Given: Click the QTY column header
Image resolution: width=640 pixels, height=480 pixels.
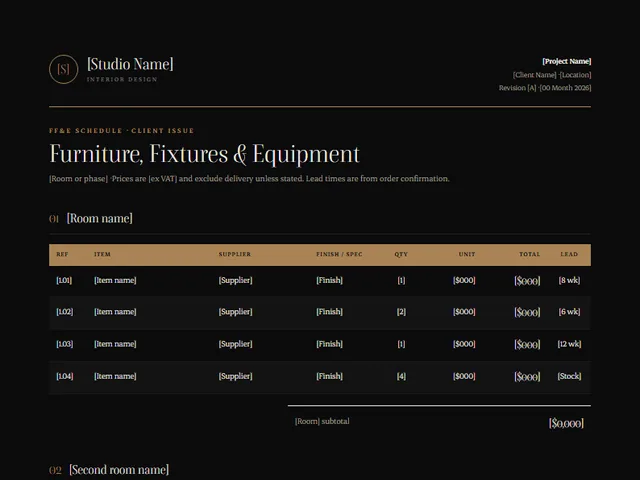Looking at the screenshot, I should click(401, 254).
